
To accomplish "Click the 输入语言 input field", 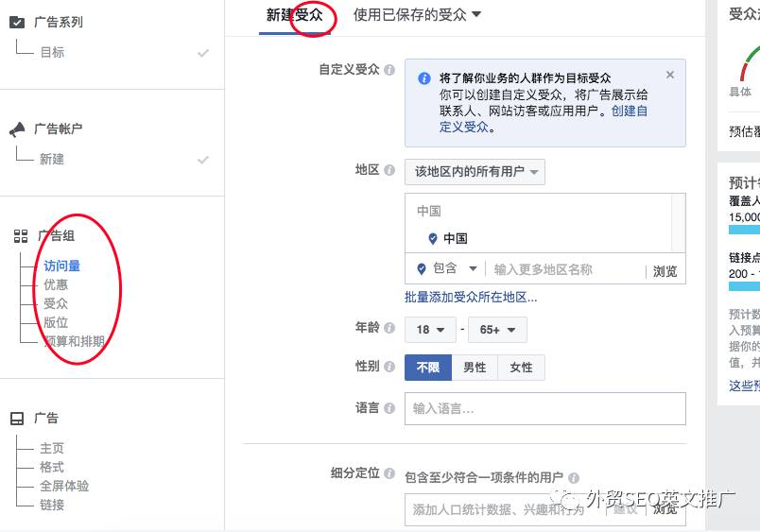I will (x=544, y=408).
